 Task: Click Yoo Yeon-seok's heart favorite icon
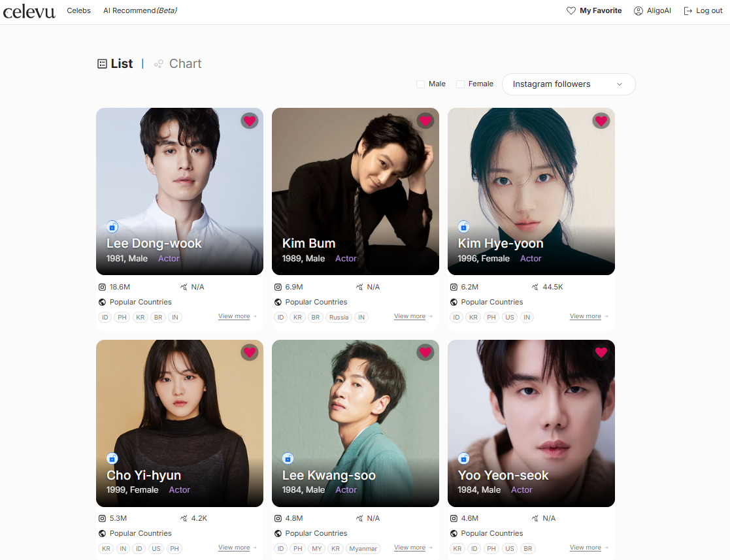click(x=601, y=352)
